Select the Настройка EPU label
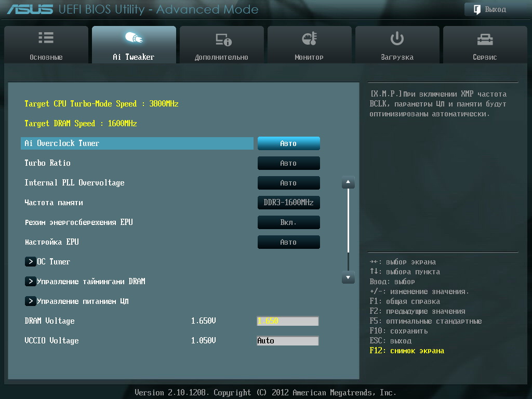Image resolution: width=532 pixels, height=399 pixels. point(51,242)
